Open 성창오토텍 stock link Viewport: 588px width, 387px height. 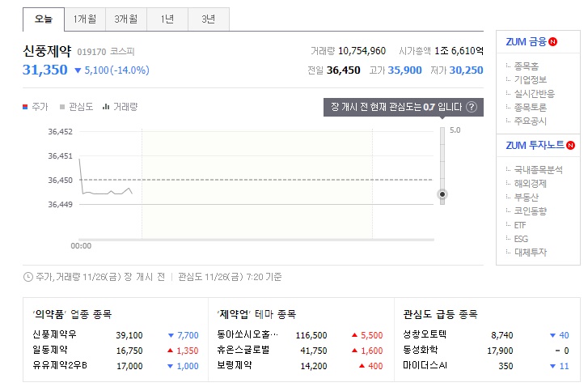[425, 334]
